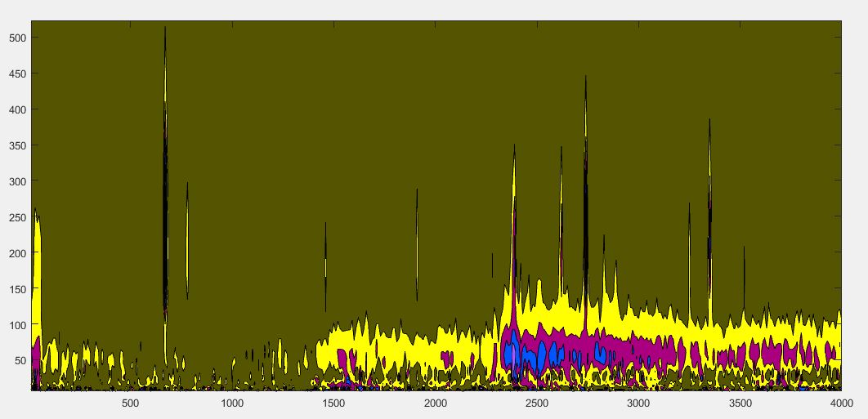Click the x-axis tick label 2000
The width and height of the screenshot is (868, 419).
tap(435, 403)
